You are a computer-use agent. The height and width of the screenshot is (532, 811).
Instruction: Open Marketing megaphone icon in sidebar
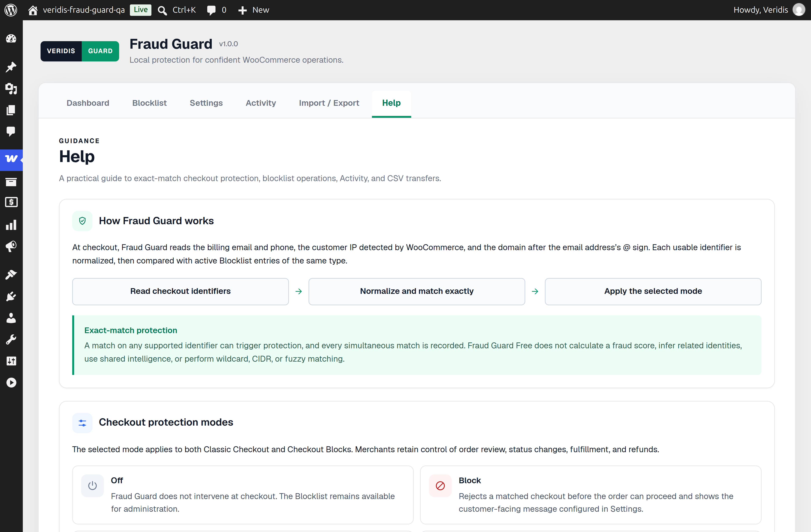pos(11,246)
